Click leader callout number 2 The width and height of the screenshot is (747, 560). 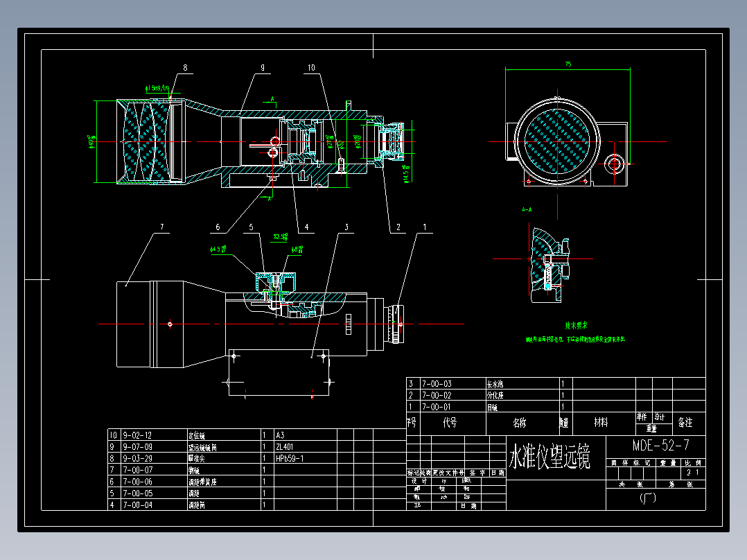[x=398, y=227]
